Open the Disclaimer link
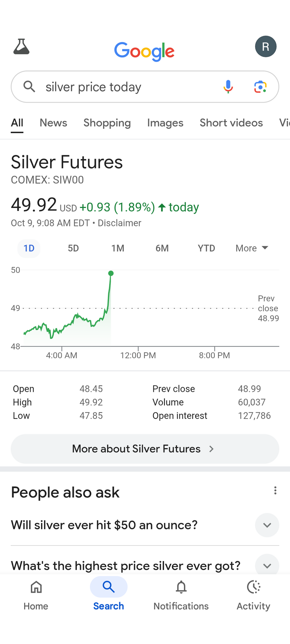The height and width of the screenshot is (644, 290). (119, 223)
